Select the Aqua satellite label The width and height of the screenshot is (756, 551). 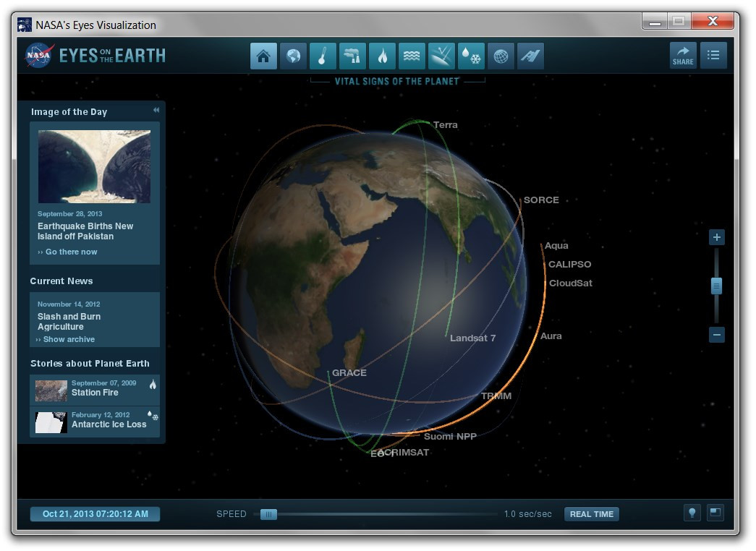556,246
